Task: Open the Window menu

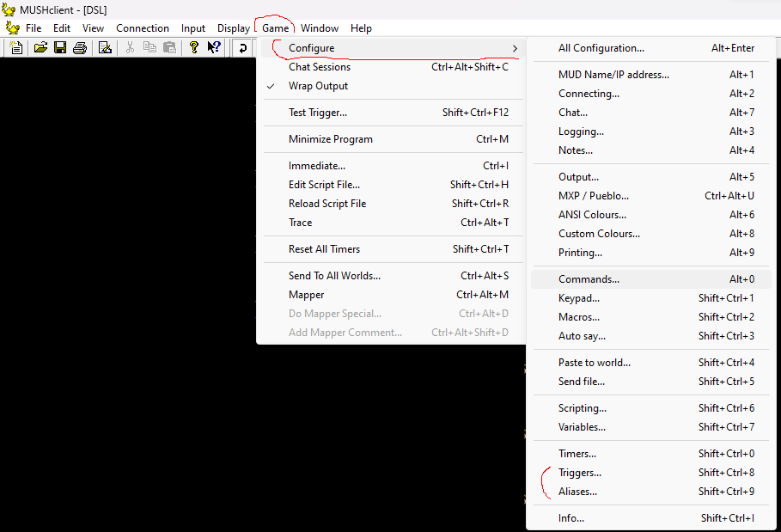Action: coord(320,28)
